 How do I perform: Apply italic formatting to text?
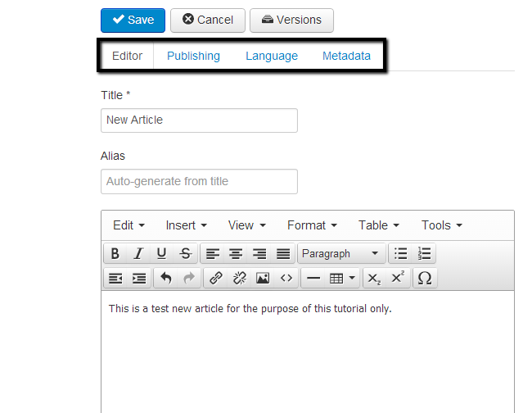pyautogui.click(x=138, y=253)
